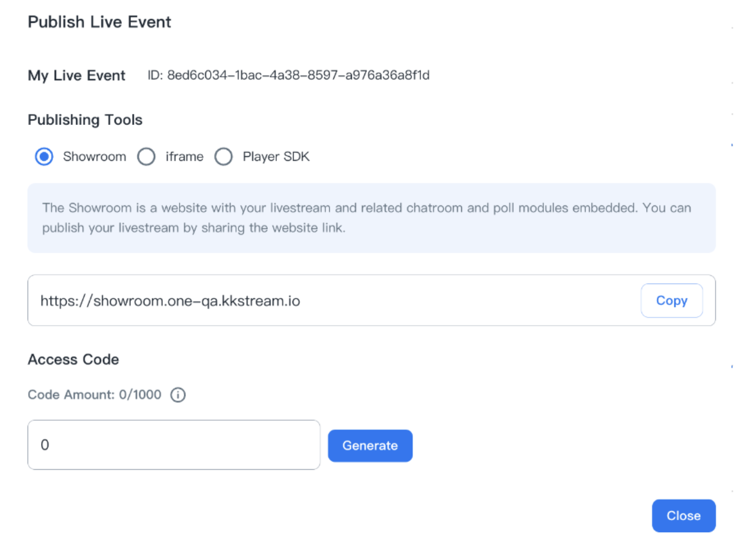Select the Player SDK radio button
Viewport: 756px width, 549px height.
[223, 157]
